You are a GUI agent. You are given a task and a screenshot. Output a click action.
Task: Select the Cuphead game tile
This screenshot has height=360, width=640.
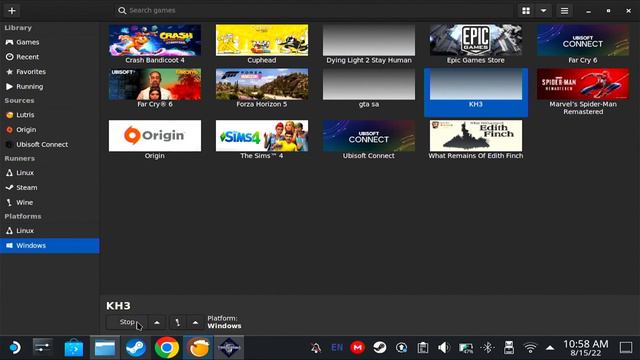(x=262, y=44)
